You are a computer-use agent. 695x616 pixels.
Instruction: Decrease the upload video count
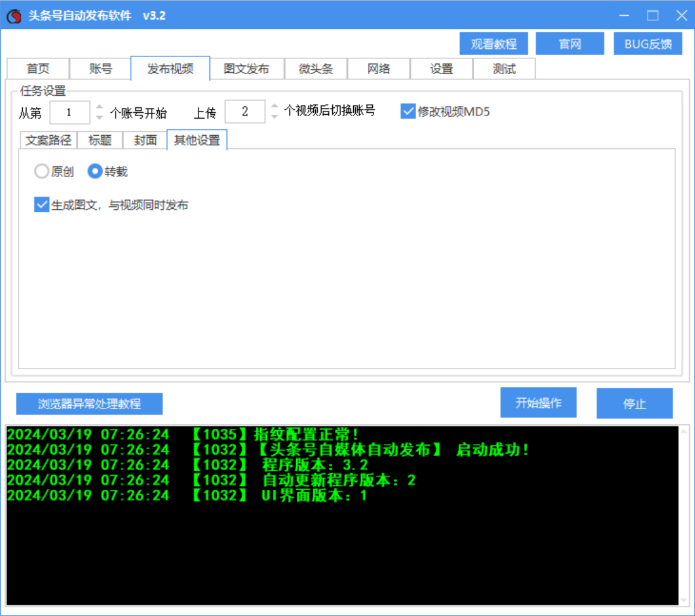[x=275, y=117]
